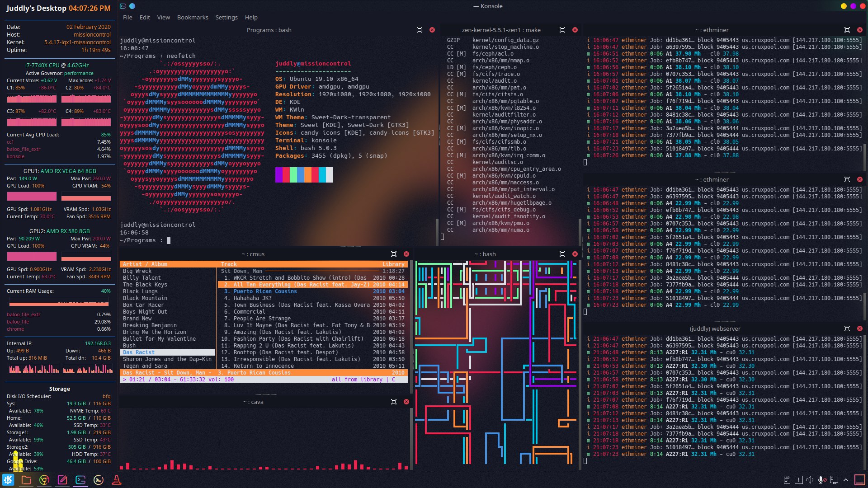
Task: Select Sharon Jones and the Dap-Kin artist
Action: click(x=168, y=359)
